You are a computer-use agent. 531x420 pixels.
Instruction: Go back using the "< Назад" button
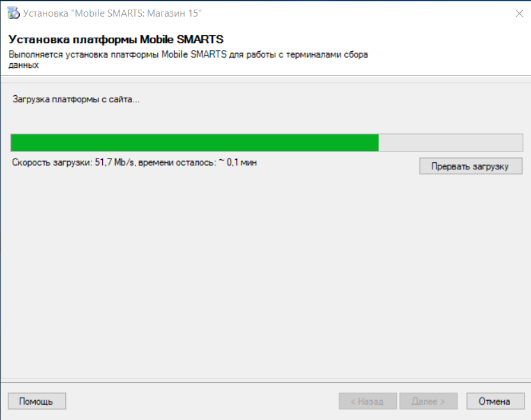click(x=367, y=401)
